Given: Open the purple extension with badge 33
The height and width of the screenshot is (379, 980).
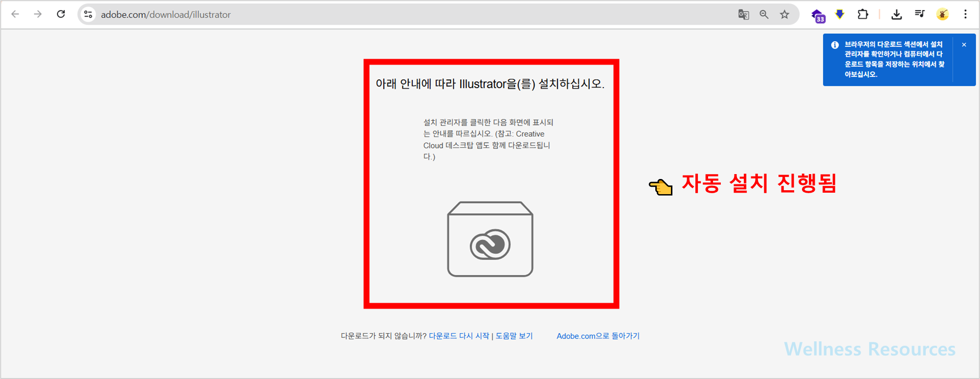Looking at the screenshot, I should (x=818, y=16).
